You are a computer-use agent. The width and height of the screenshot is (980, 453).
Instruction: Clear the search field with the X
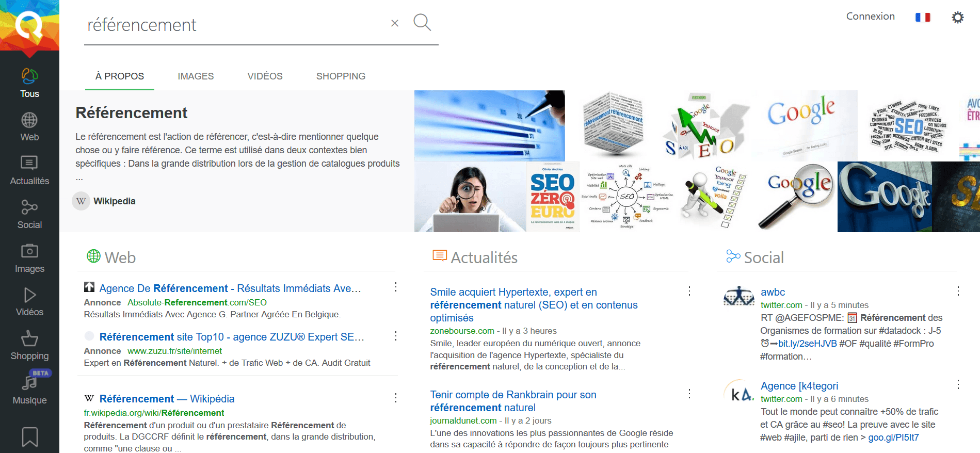(x=395, y=23)
